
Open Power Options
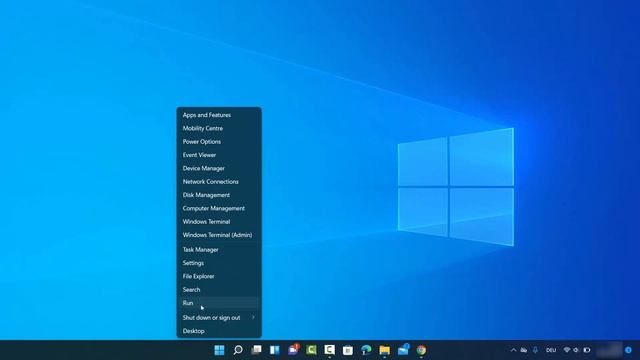pos(219,142)
